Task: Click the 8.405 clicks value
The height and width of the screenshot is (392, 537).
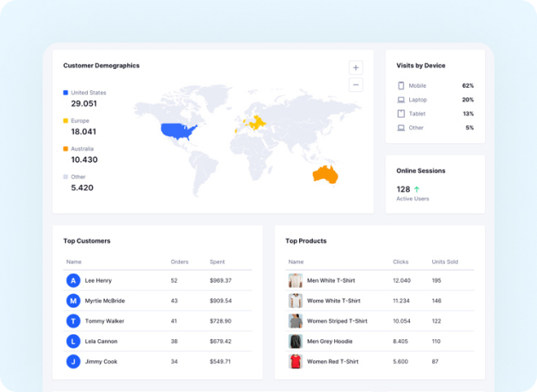Action: point(401,342)
